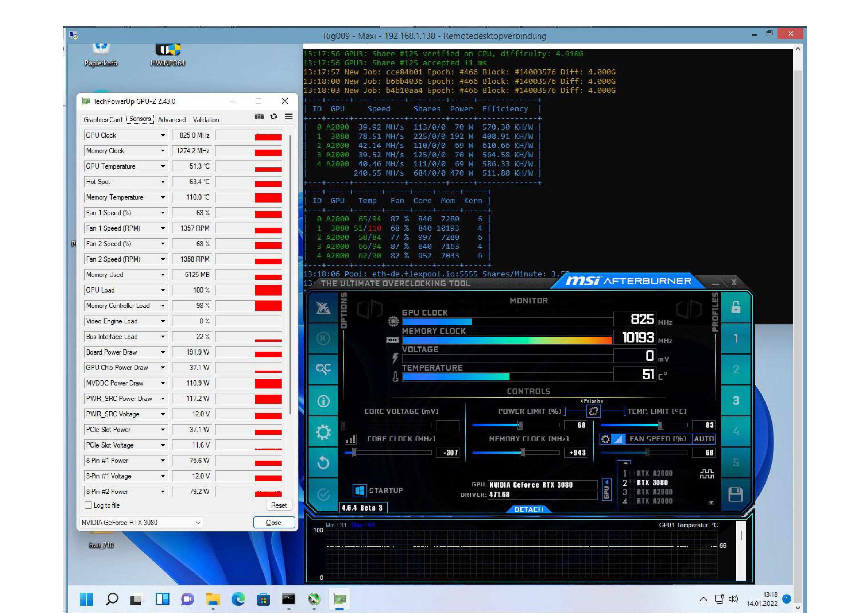Enable Log to file checkbox
868x613 pixels.
[89, 505]
